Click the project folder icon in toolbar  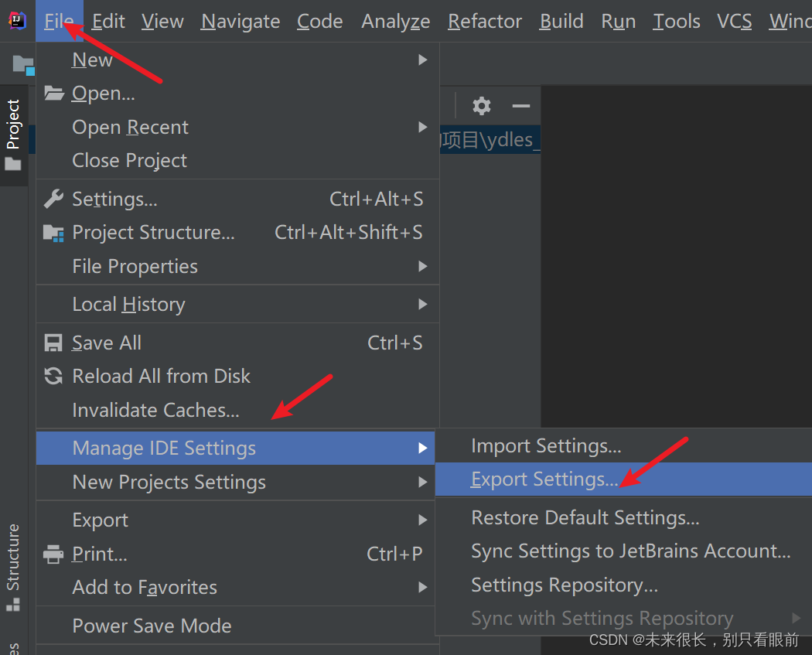pos(23,65)
